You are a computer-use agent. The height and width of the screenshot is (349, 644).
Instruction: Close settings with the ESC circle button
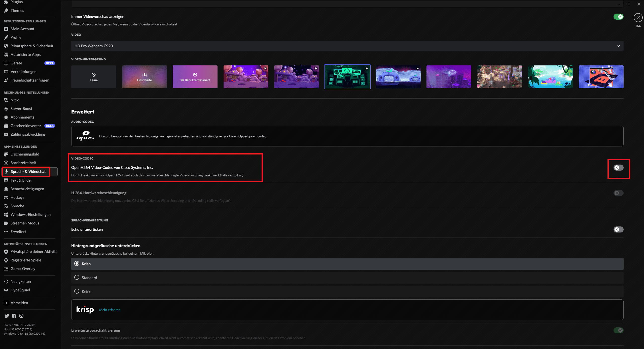click(638, 18)
